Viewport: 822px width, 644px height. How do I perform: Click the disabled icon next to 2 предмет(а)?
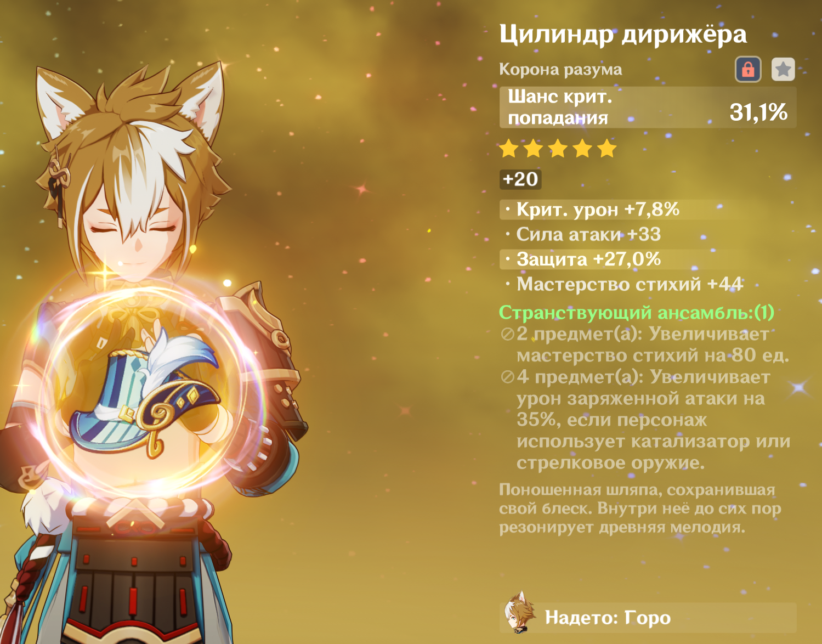tap(507, 334)
